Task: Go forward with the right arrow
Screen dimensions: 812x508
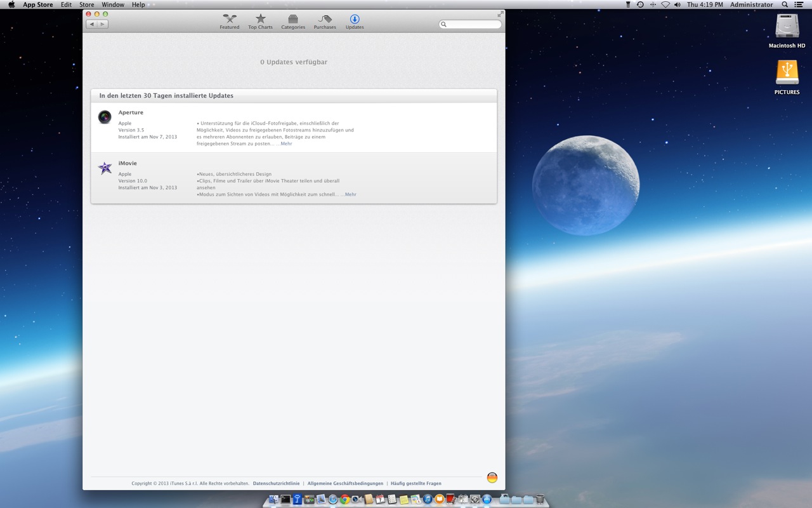Action: click(102, 24)
